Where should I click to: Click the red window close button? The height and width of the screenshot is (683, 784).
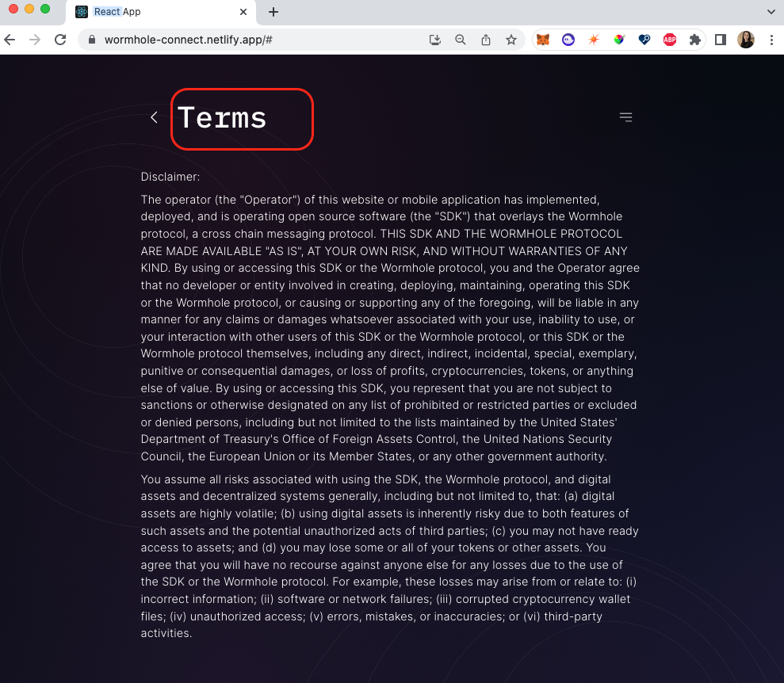tap(13, 9)
